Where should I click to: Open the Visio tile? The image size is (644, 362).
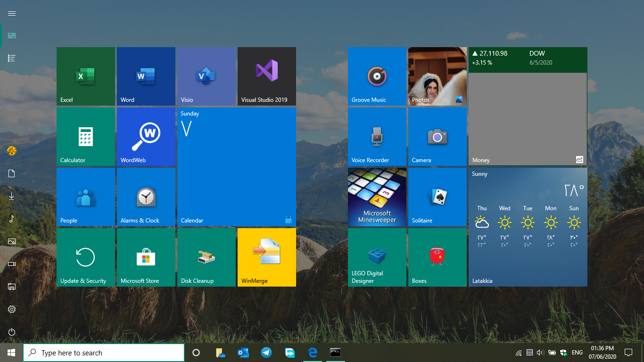tap(206, 76)
